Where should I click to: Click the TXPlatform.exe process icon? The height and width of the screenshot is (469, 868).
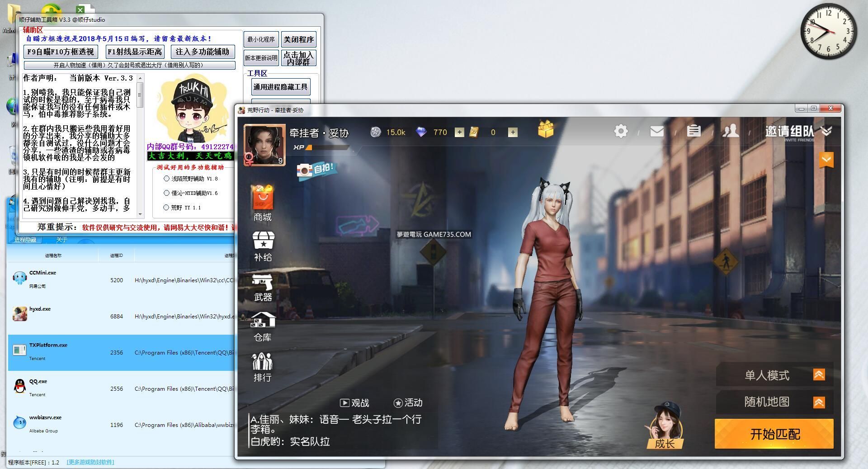19,350
